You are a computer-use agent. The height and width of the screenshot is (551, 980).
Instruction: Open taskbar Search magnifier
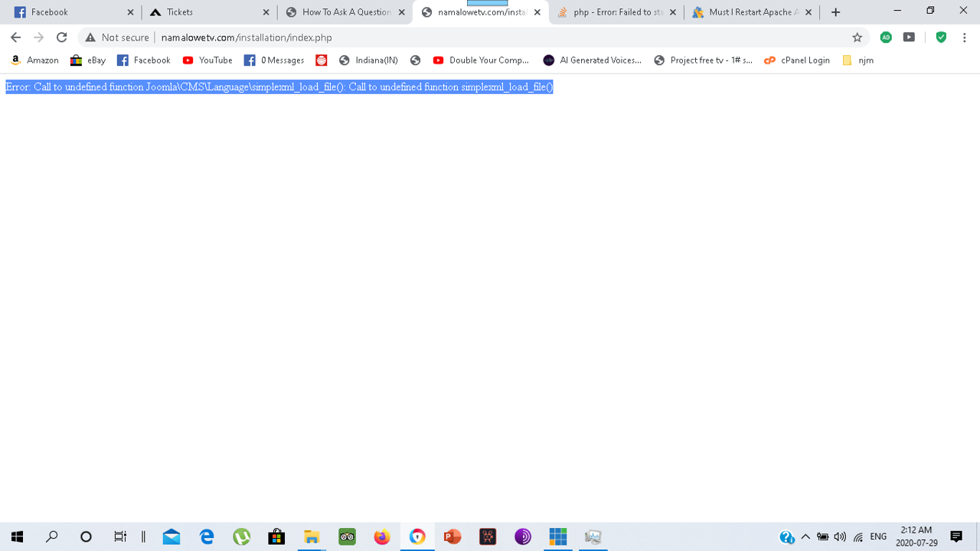pos(52,536)
